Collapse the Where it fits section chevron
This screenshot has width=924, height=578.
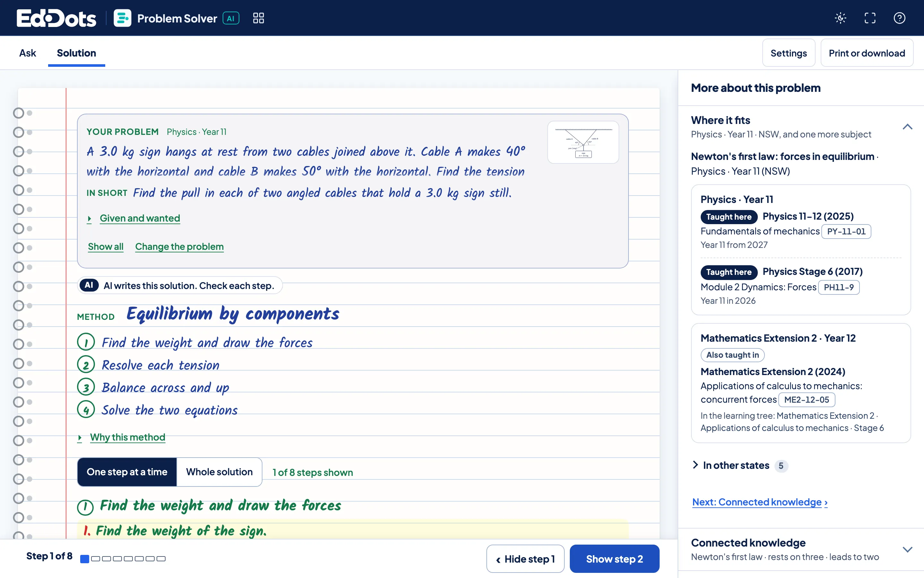[908, 127]
